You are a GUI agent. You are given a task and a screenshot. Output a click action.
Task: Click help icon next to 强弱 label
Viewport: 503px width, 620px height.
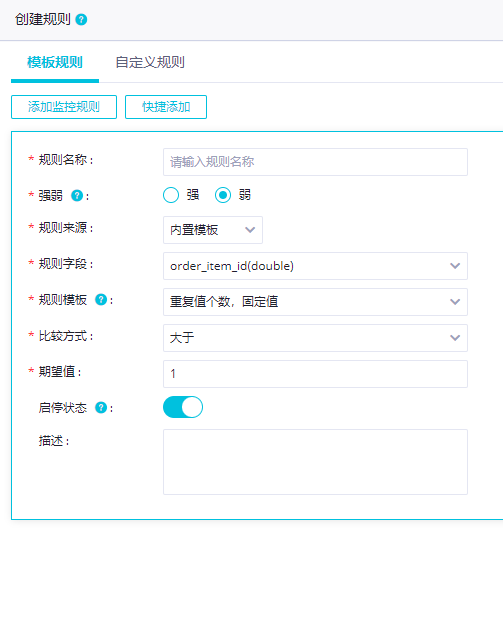[77, 195]
